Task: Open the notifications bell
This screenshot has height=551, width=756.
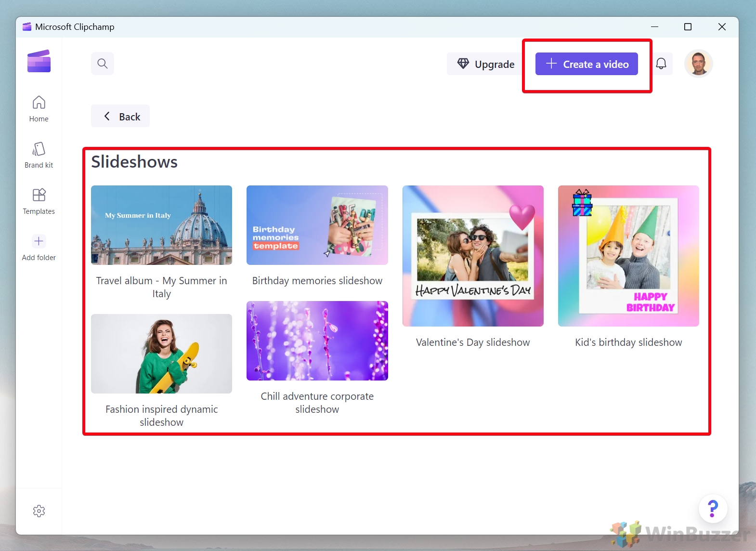Action: tap(661, 64)
